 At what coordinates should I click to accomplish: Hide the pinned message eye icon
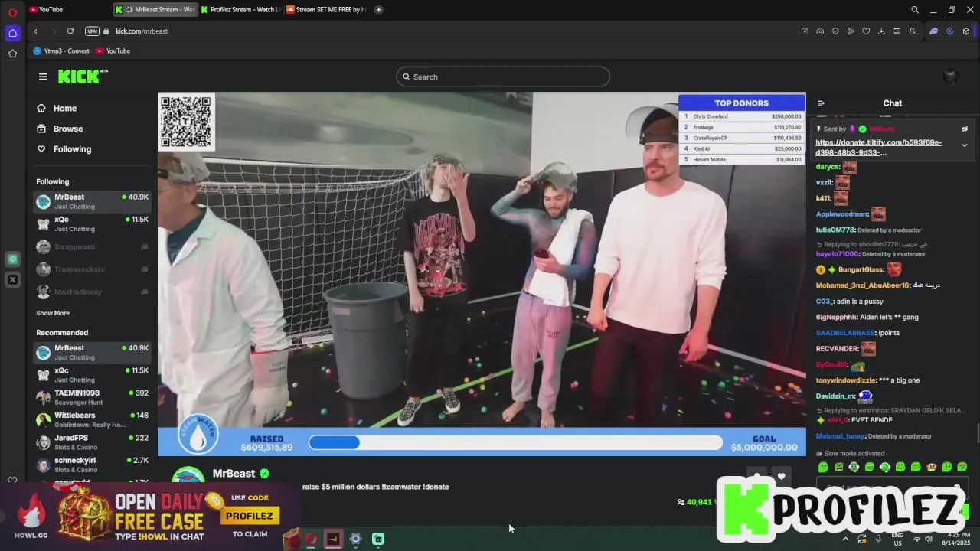(x=965, y=129)
